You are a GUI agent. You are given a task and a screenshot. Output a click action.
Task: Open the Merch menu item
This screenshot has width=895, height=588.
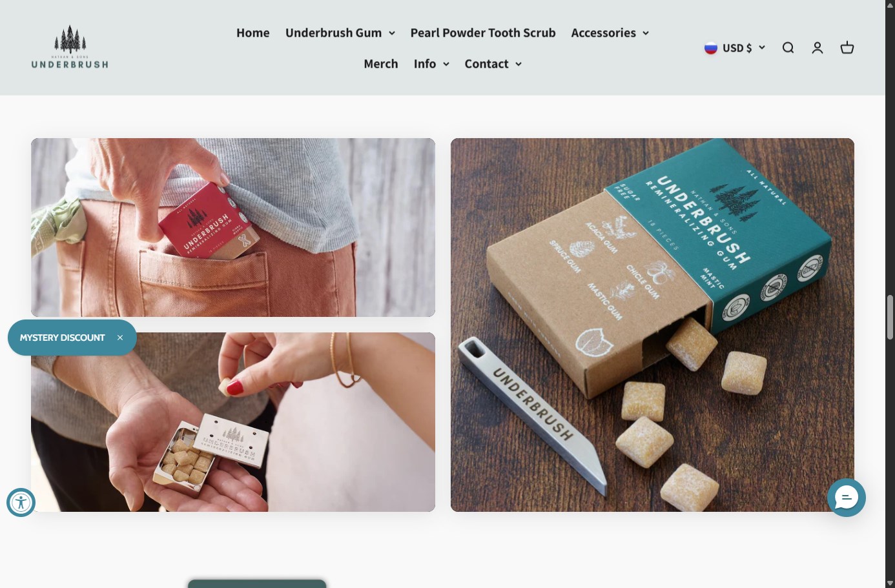[381, 64]
